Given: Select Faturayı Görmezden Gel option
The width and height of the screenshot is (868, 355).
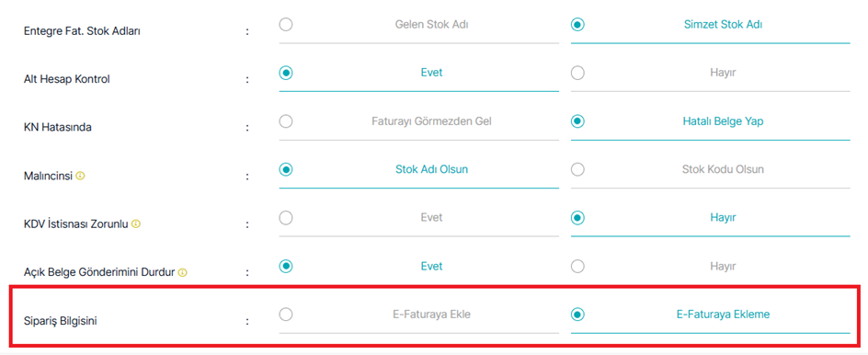Looking at the screenshot, I should [x=286, y=121].
